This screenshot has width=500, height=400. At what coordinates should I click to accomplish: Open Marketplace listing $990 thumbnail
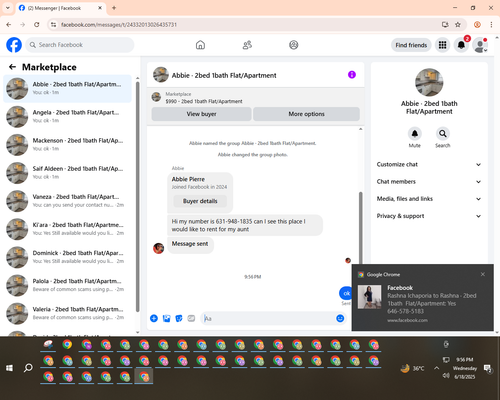pyautogui.click(x=156, y=97)
